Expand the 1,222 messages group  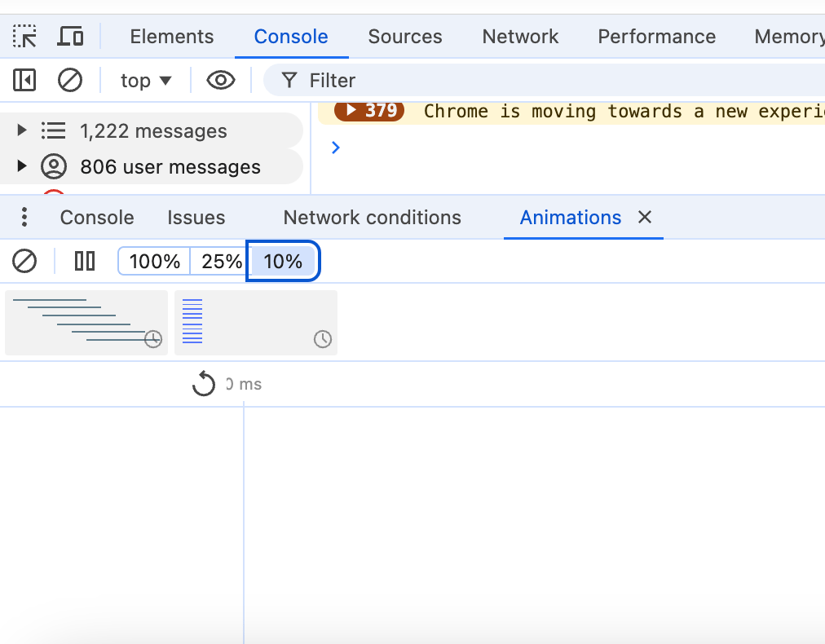[x=22, y=130]
